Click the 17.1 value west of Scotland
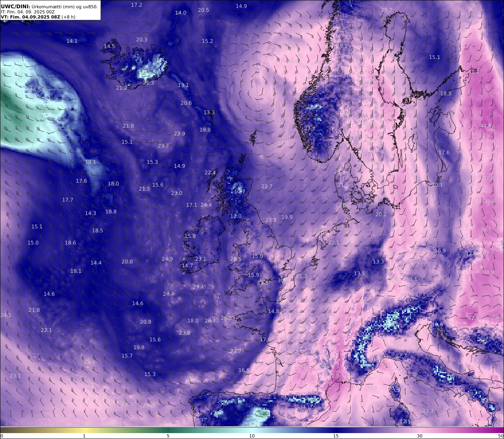 point(192,205)
